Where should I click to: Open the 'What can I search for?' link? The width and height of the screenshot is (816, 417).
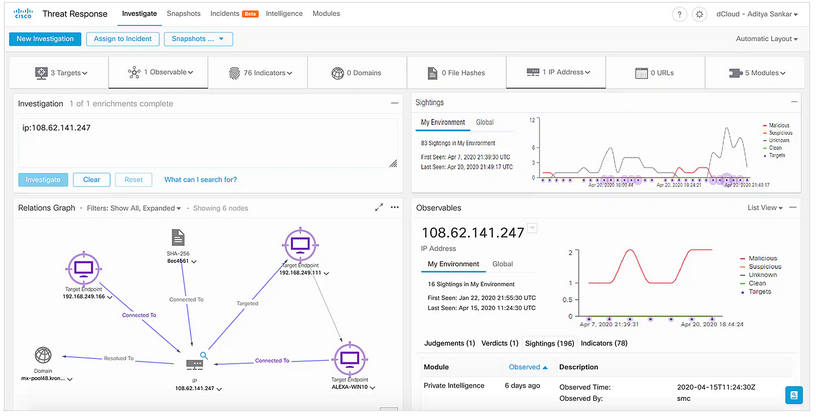pos(200,180)
